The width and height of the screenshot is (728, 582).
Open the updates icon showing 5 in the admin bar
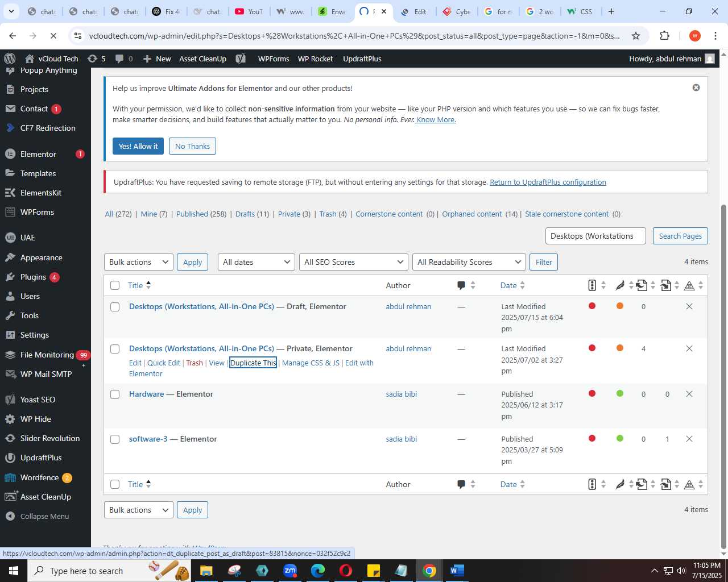[x=96, y=59]
